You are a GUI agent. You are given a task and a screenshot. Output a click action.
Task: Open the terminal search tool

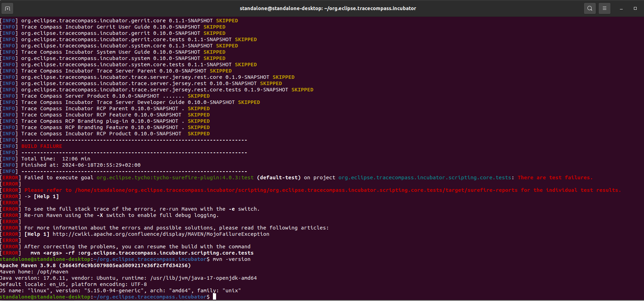(x=590, y=8)
